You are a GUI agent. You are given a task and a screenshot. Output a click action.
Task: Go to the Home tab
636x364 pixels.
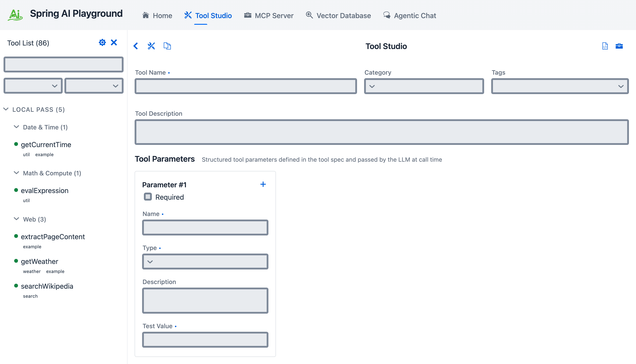[157, 15]
